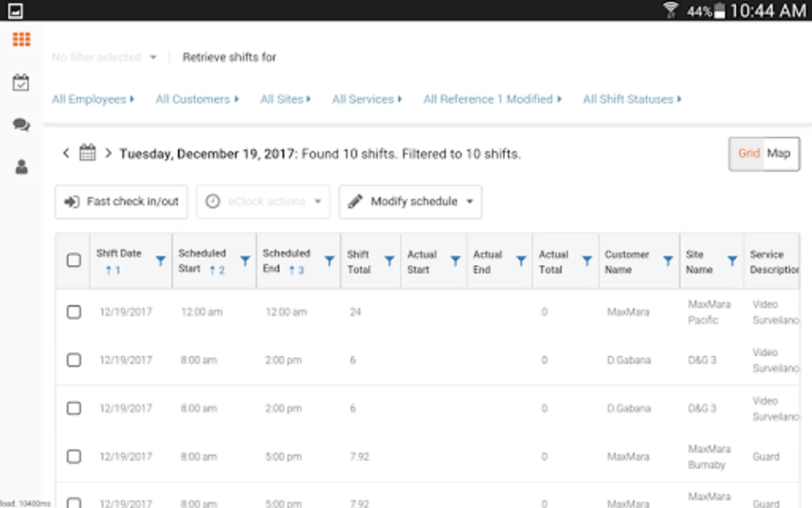This screenshot has height=508, width=812.
Task: Switch to the Grid view
Action: pyautogui.click(x=749, y=154)
